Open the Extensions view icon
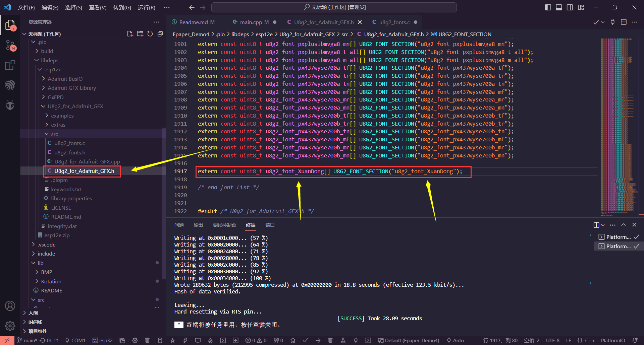The height and width of the screenshot is (345, 644). [x=10, y=65]
